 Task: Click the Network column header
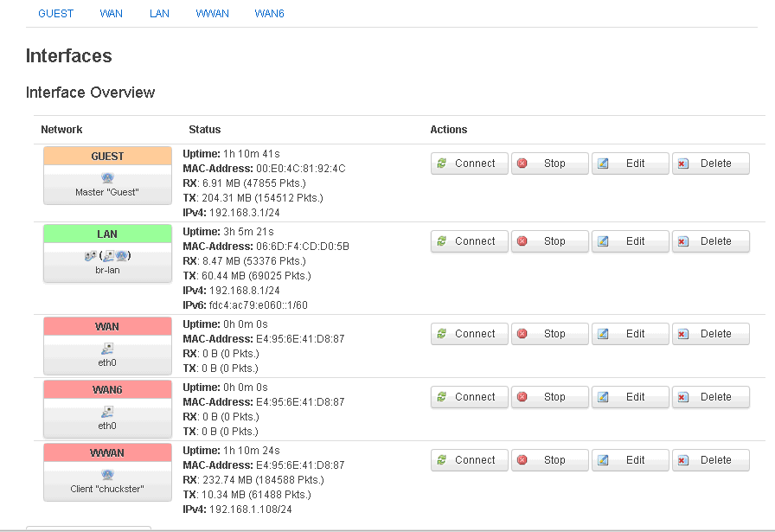coord(61,130)
